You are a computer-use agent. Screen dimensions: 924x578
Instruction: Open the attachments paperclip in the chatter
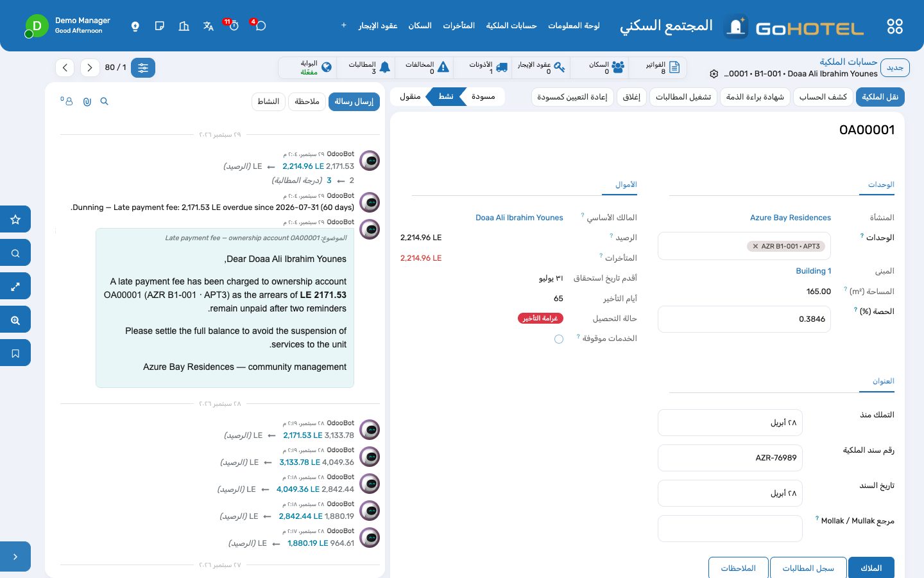[87, 101]
